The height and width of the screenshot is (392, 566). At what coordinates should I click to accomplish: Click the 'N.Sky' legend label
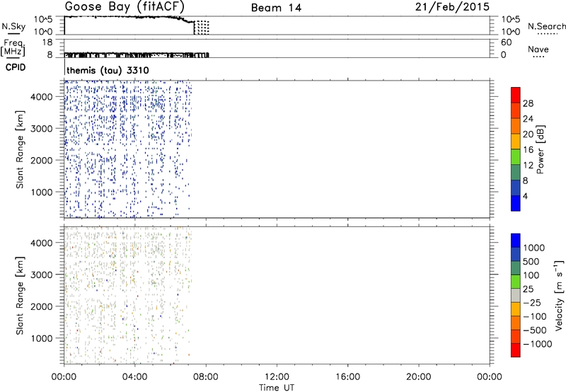tap(13, 26)
